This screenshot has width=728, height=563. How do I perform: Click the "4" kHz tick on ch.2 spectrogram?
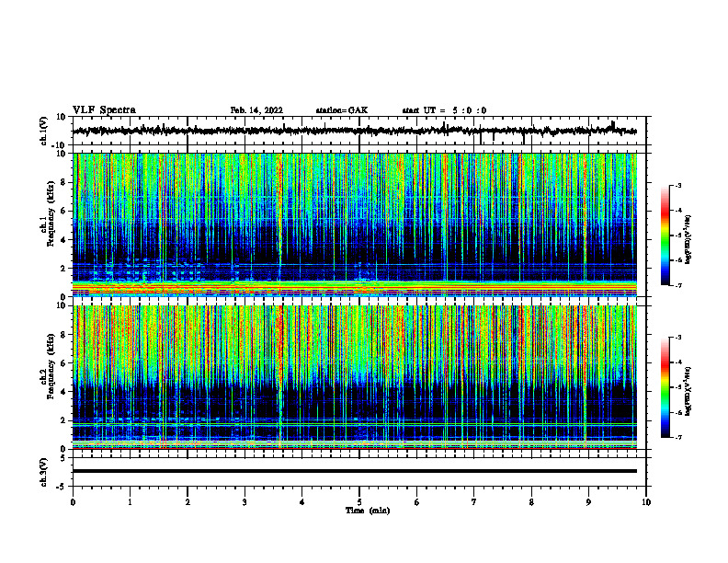click(x=63, y=392)
